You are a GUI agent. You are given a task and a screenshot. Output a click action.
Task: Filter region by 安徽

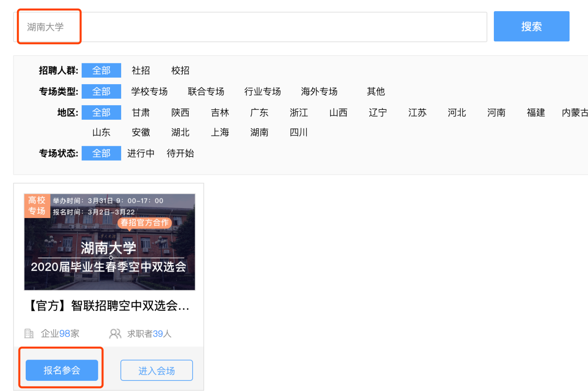coord(141,133)
